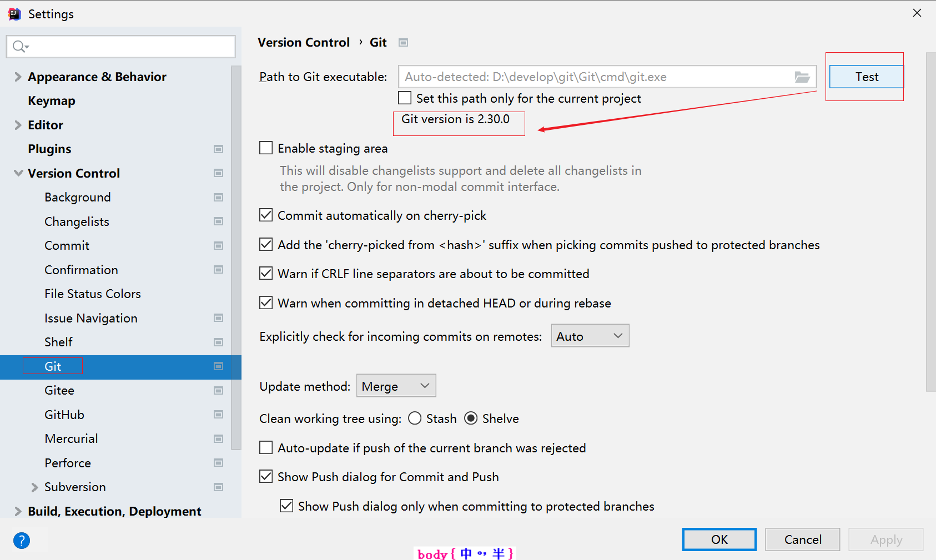
Task: Click project-level icon next to Changelists
Action: coord(219,221)
